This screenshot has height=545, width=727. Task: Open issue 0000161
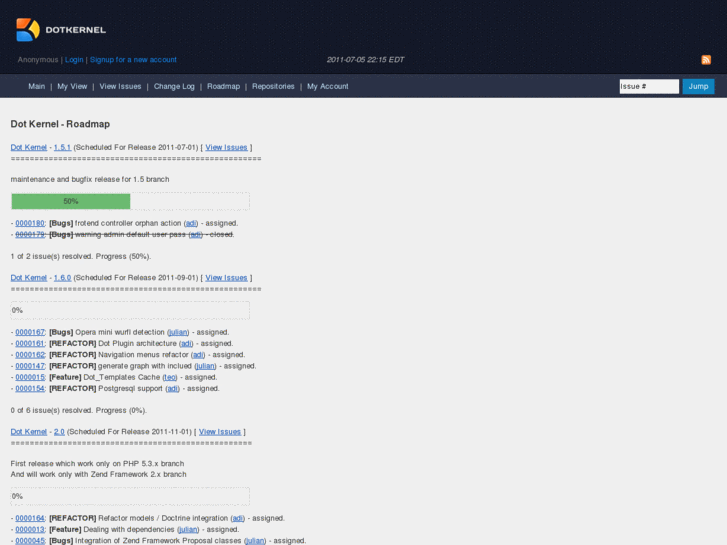(x=30, y=343)
